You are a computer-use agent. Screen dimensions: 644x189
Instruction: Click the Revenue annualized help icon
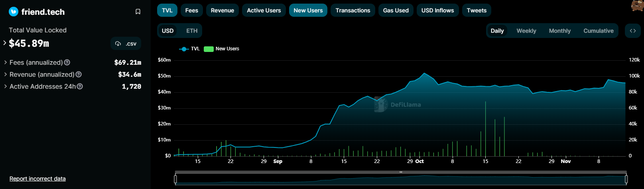coord(79,74)
